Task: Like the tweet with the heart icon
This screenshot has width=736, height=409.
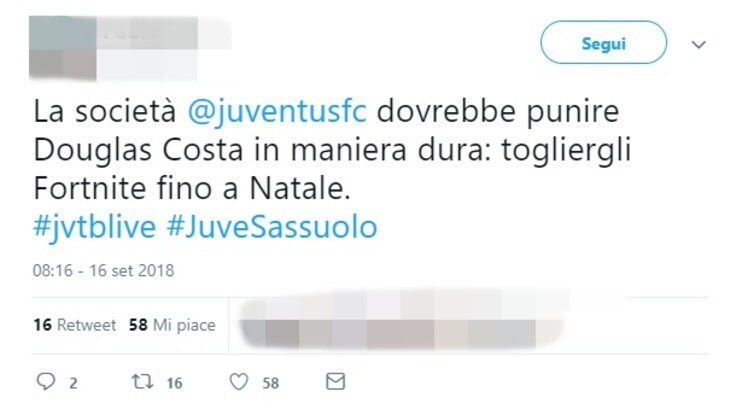Action: click(x=239, y=382)
